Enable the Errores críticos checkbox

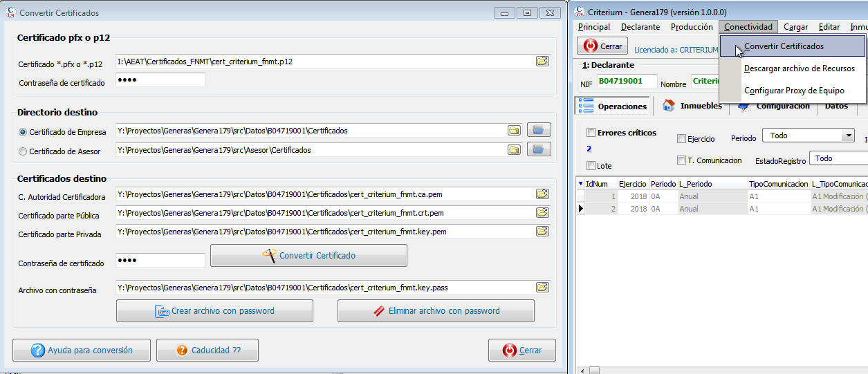point(591,133)
